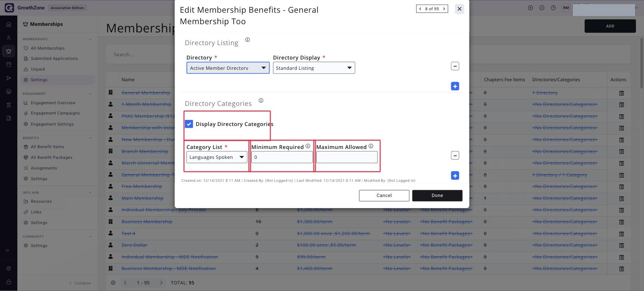This screenshot has height=291, width=644.
Task: Open the Store icon in left rail
Action: coord(9,92)
